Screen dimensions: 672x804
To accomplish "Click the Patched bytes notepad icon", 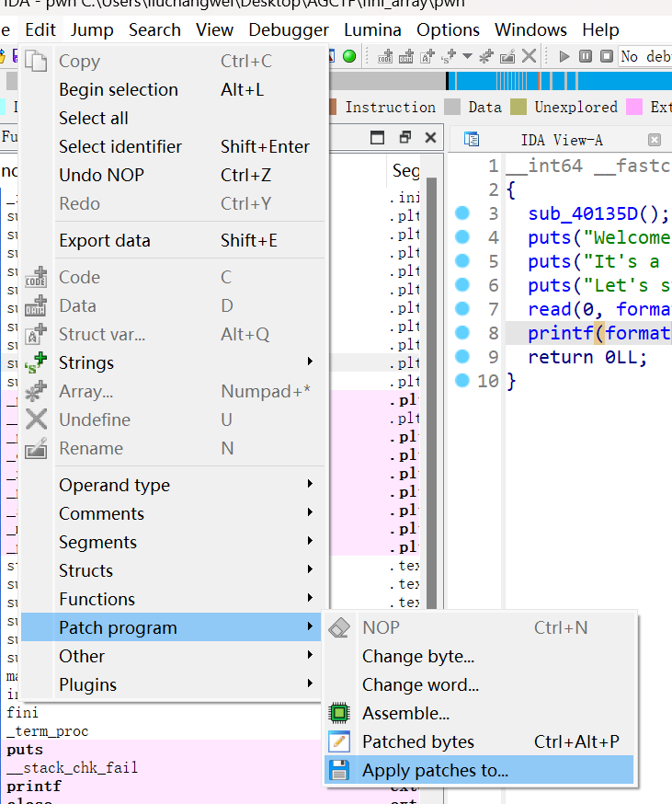I will point(340,741).
